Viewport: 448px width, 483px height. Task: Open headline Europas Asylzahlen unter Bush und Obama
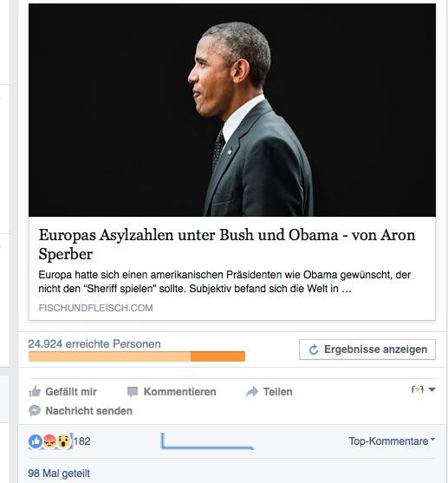(227, 245)
